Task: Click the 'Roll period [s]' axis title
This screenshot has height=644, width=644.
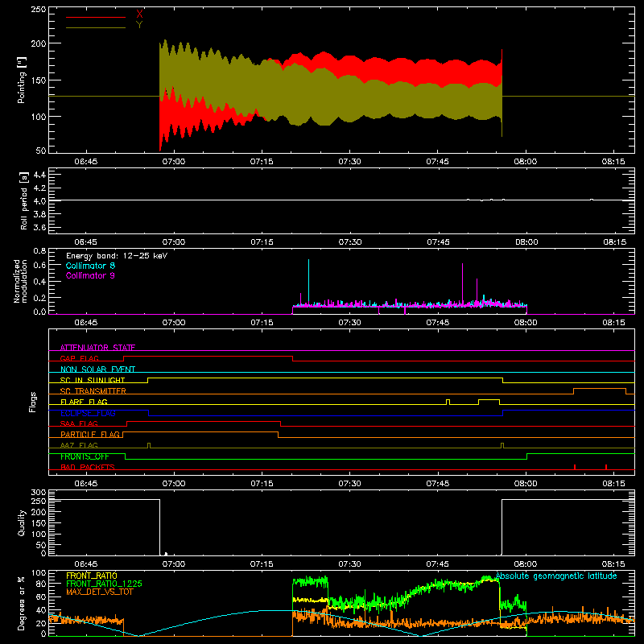Action: point(24,200)
